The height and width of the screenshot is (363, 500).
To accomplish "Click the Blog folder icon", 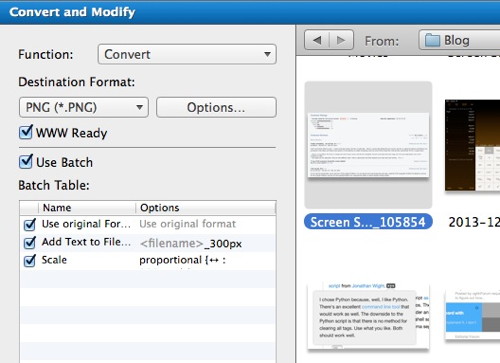I will [432, 40].
